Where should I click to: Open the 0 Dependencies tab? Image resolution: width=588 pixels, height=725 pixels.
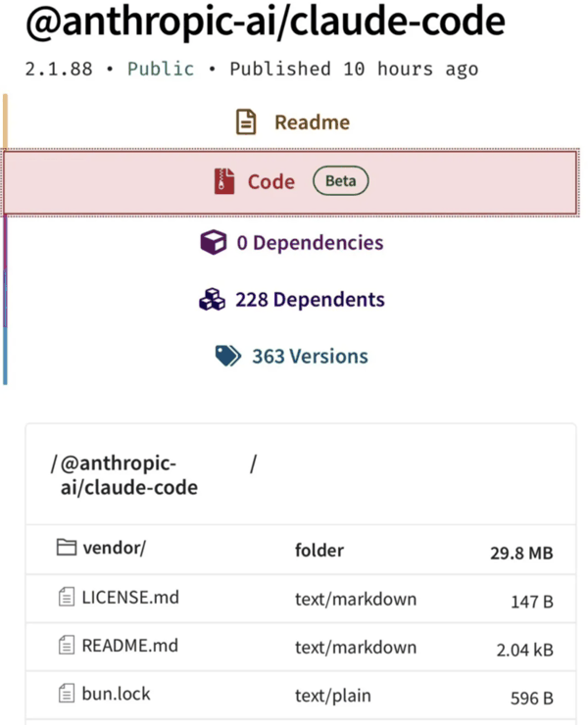point(310,242)
